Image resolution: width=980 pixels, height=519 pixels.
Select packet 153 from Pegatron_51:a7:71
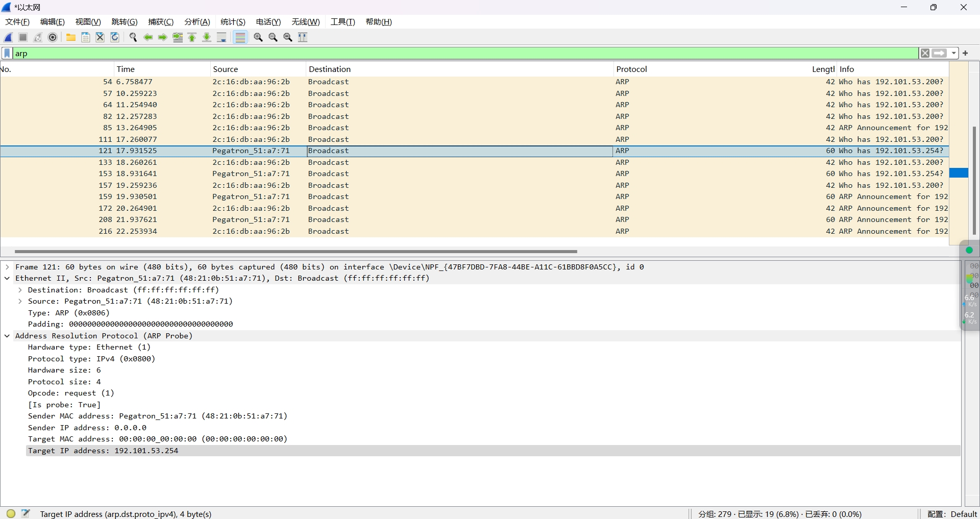point(474,174)
